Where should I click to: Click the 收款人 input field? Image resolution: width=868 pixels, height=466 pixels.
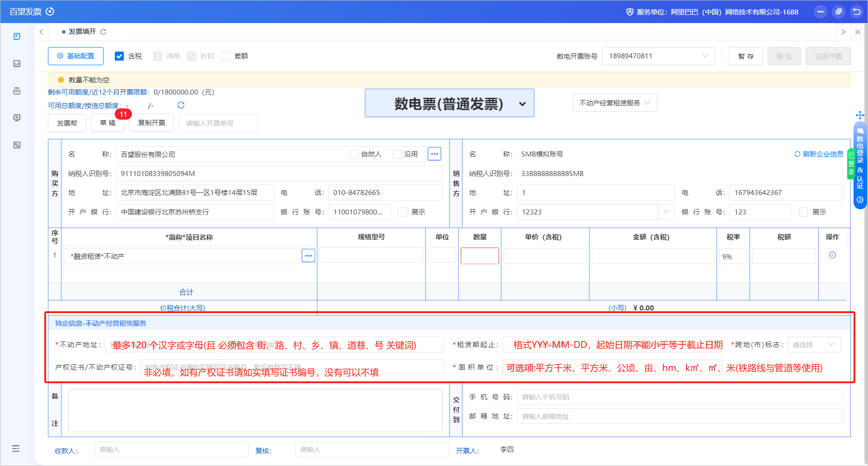click(x=171, y=449)
